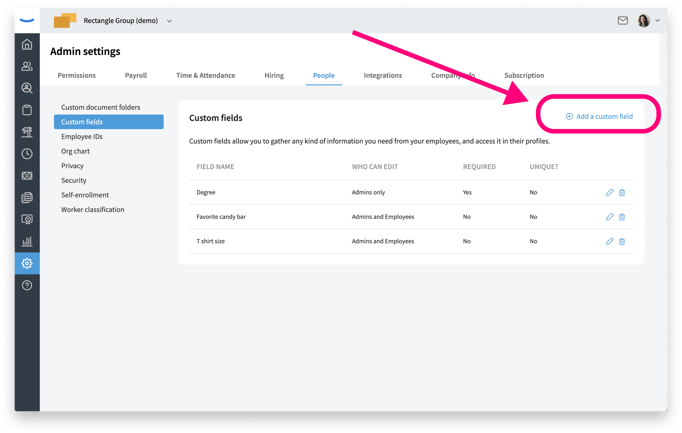The width and height of the screenshot is (682, 433).
Task: Select Custom document folders option
Action: coord(100,107)
